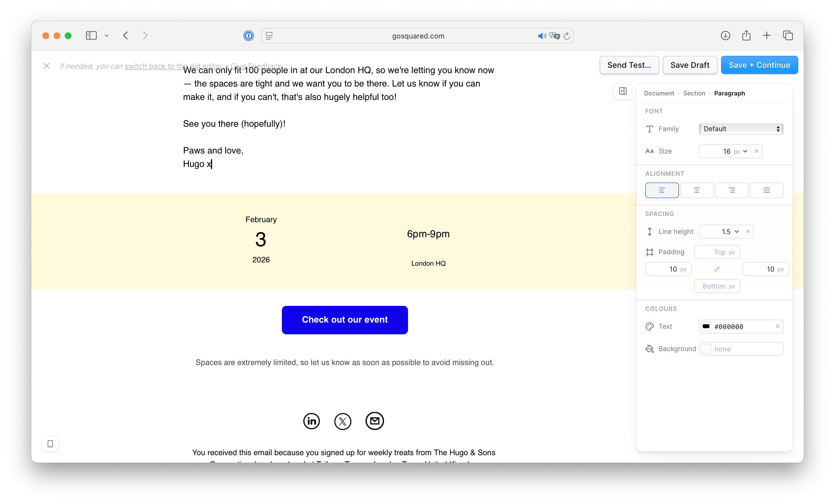The image size is (835, 504).
Task: Dismiss the old editor notice
Action: (47, 66)
